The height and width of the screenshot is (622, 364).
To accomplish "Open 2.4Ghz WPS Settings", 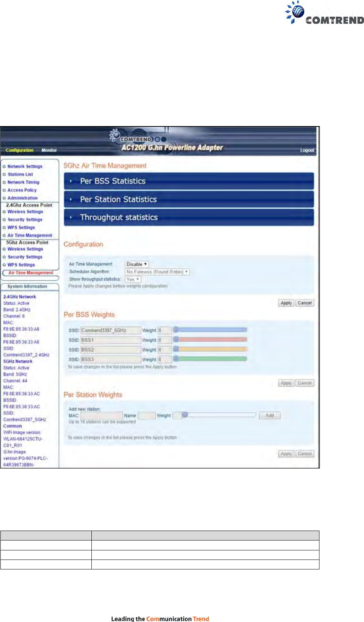I will click(x=21, y=227).
